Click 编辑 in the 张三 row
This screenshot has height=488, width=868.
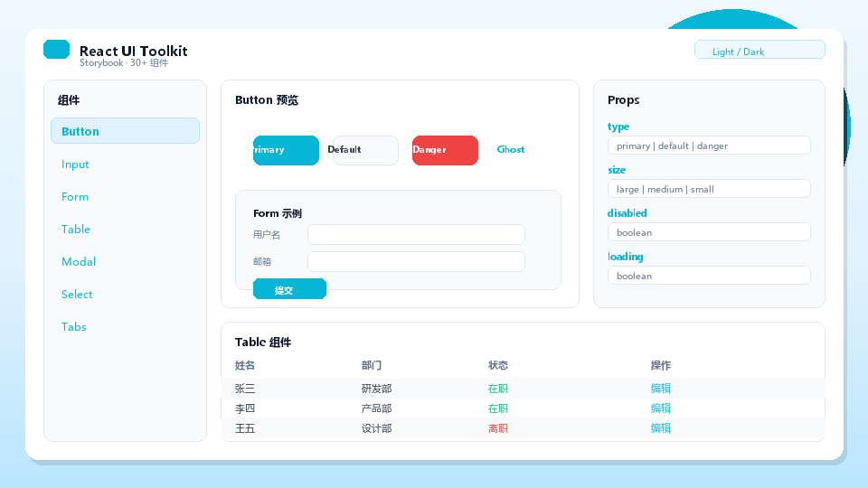(660, 389)
